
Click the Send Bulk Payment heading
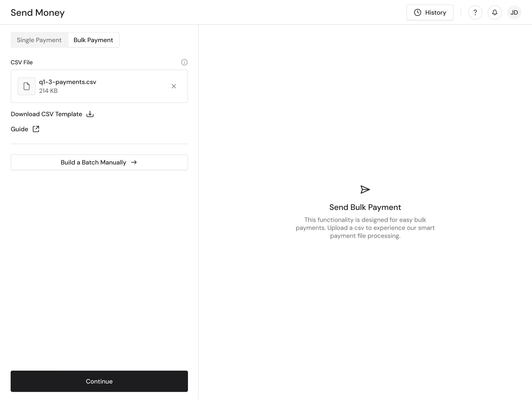tap(365, 207)
